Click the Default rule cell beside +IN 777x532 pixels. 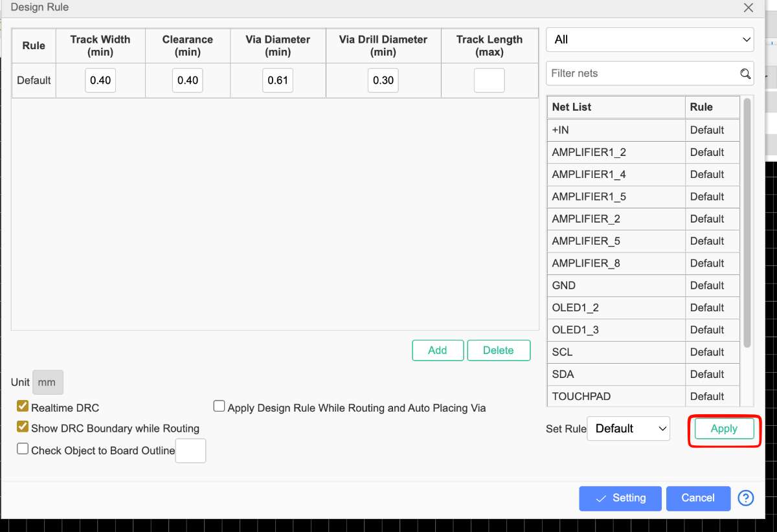tap(712, 130)
